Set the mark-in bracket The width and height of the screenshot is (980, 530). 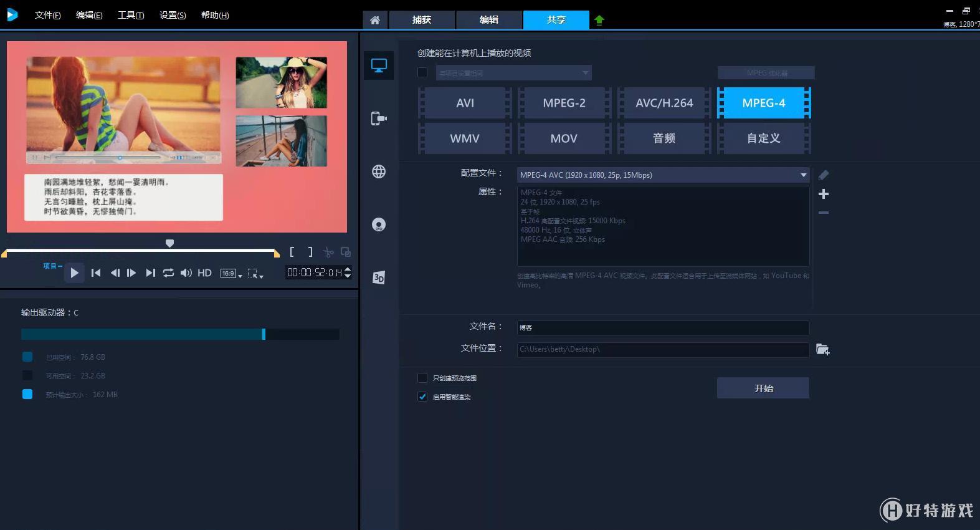[x=292, y=252]
